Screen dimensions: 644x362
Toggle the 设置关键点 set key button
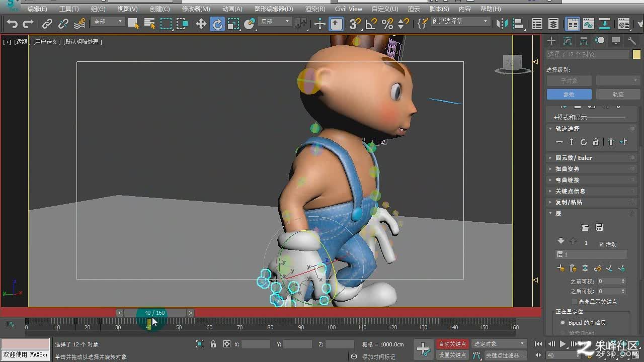(x=452, y=355)
